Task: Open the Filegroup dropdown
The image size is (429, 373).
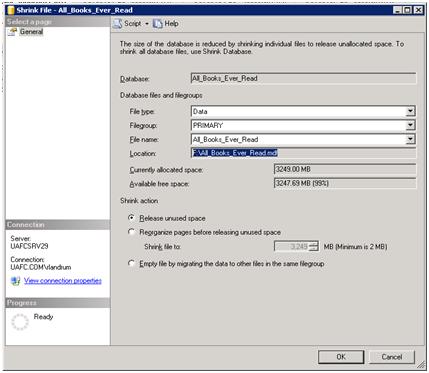Action: pos(411,125)
